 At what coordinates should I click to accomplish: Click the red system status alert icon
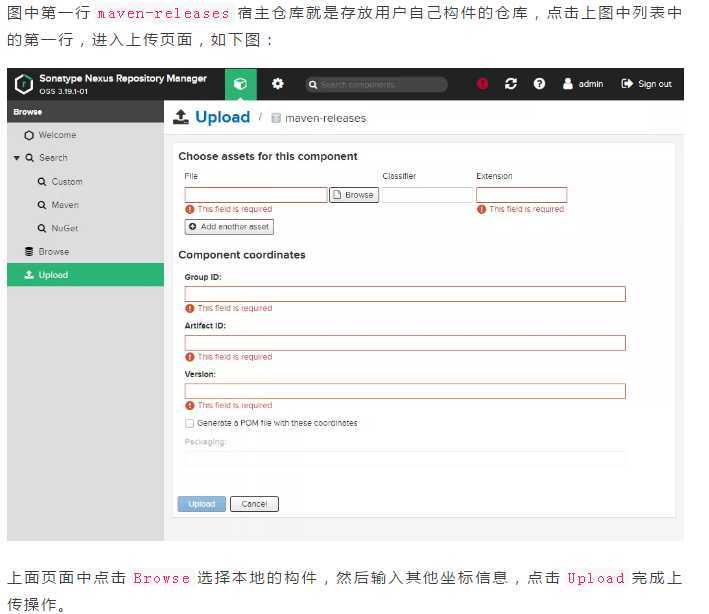click(x=482, y=84)
